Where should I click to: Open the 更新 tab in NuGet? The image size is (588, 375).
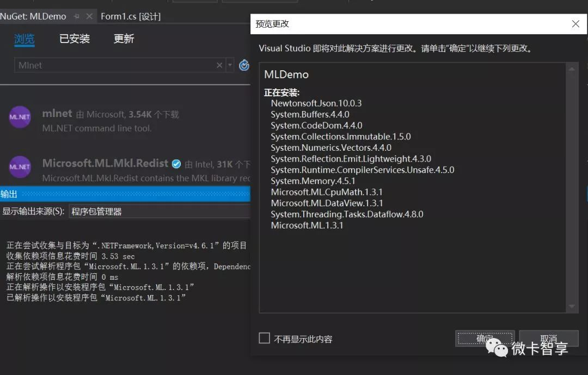click(124, 39)
